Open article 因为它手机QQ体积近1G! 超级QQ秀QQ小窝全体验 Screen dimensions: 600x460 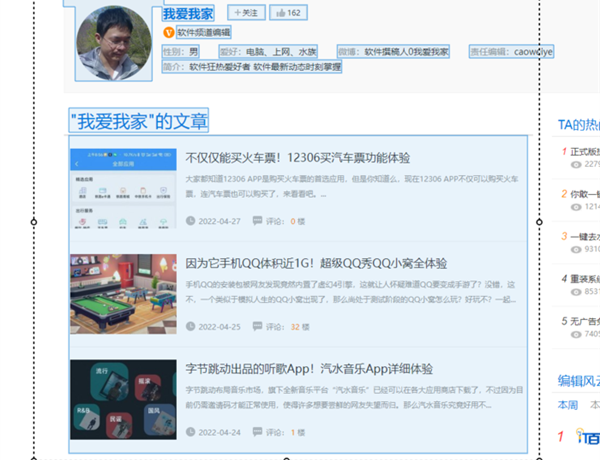tap(316, 263)
